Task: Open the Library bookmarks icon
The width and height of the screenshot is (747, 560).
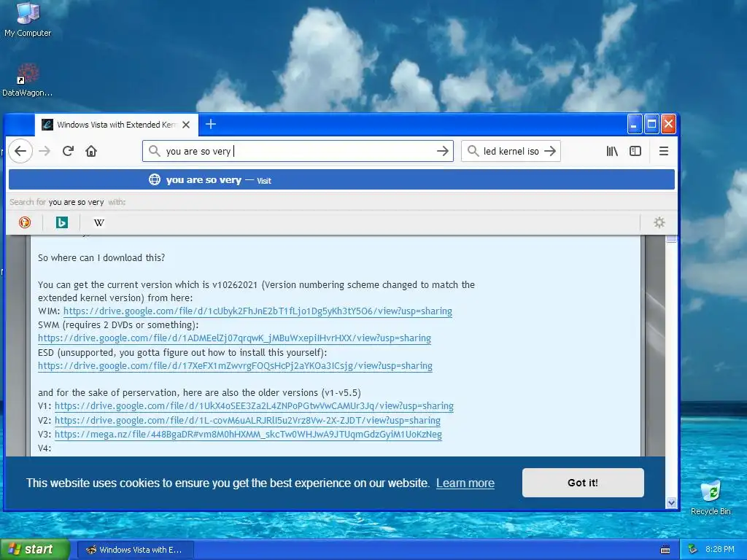Action: pyautogui.click(x=612, y=151)
